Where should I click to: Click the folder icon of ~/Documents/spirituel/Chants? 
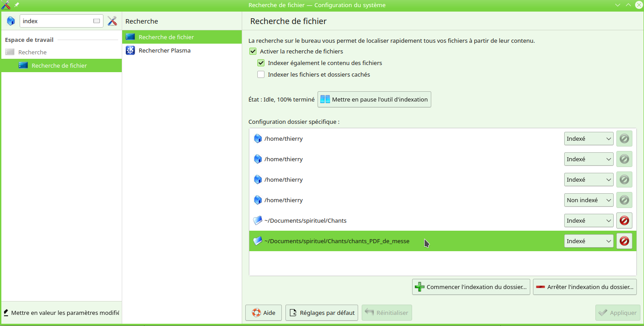coord(257,220)
